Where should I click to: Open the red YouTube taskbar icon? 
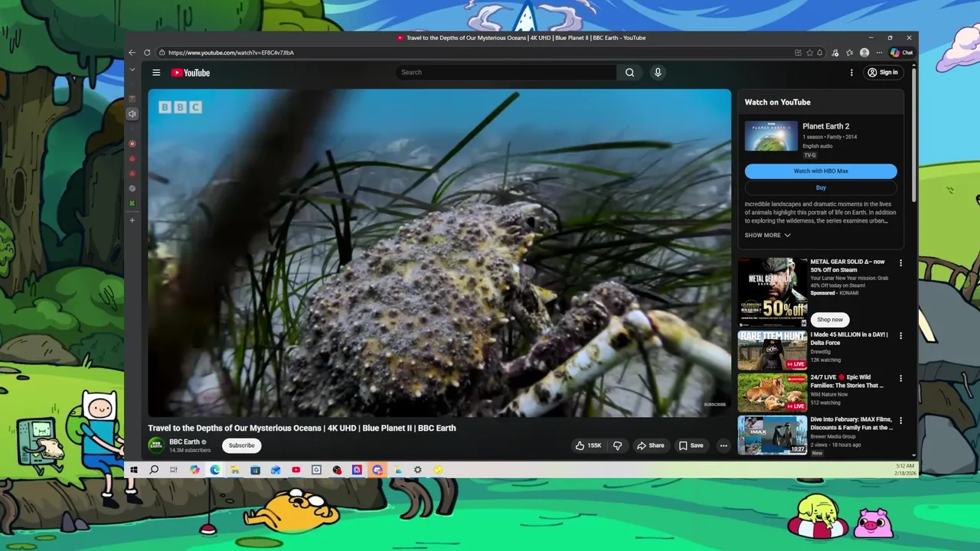click(296, 470)
